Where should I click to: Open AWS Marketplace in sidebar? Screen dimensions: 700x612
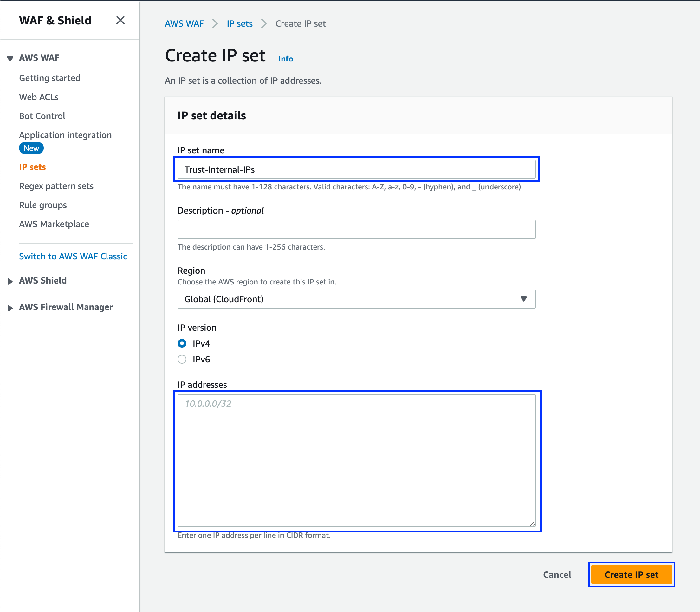pyautogui.click(x=54, y=224)
